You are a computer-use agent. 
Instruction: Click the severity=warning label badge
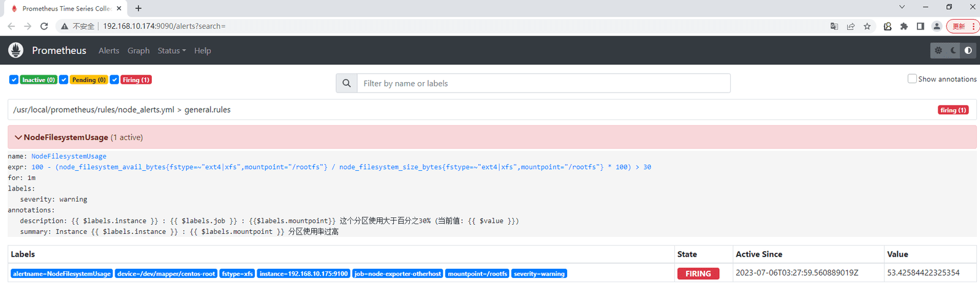click(x=540, y=274)
